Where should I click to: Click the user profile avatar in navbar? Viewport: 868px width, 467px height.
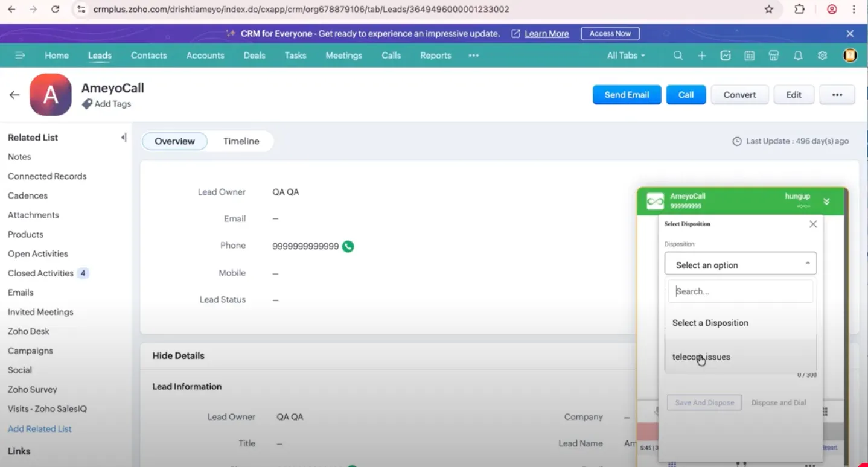coord(850,56)
